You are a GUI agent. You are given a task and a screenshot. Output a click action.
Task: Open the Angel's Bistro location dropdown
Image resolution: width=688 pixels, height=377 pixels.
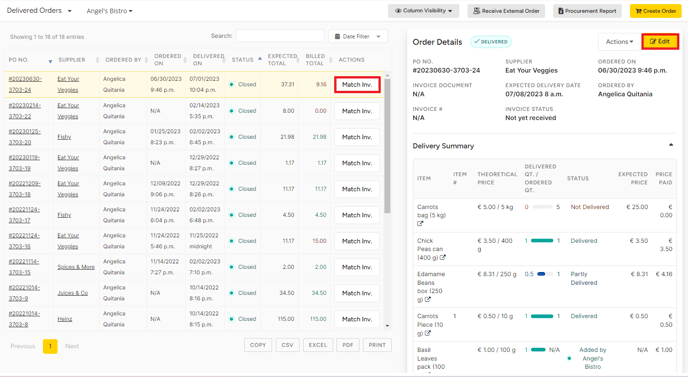click(109, 11)
